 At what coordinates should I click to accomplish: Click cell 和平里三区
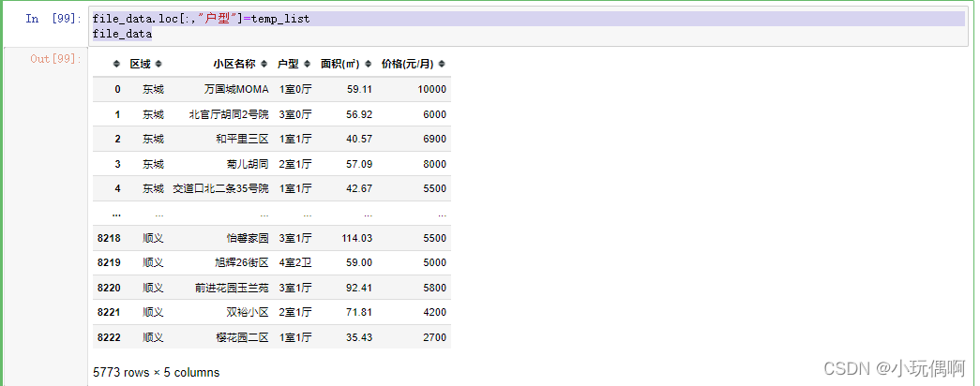(x=243, y=139)
